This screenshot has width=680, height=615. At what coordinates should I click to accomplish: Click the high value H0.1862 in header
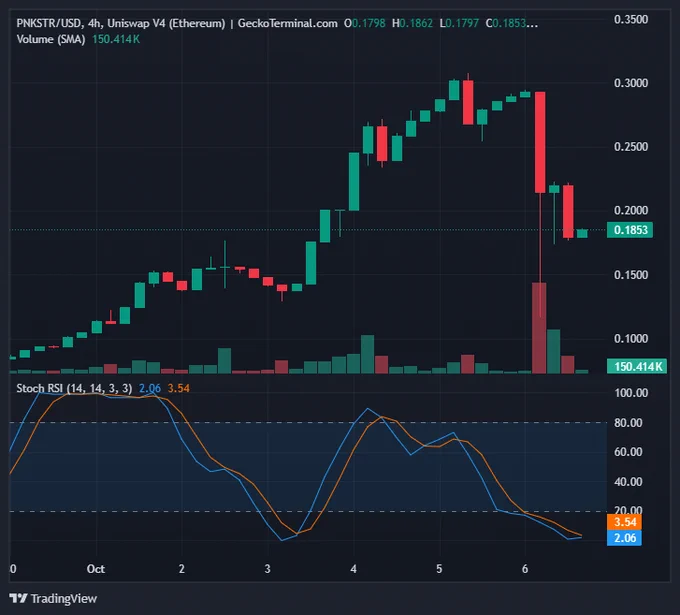tap(412, 23)
